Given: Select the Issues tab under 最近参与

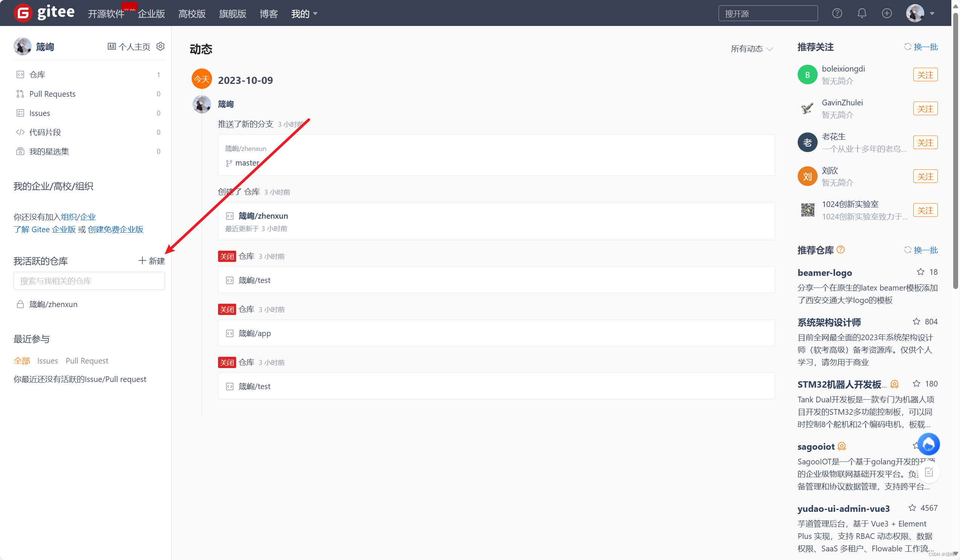Looking at the screenshot, I should pyautogui.click(x=47, y=361).
